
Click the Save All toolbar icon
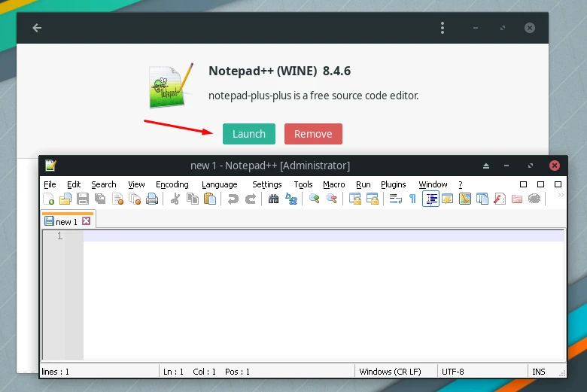click(x=100, y=199)
